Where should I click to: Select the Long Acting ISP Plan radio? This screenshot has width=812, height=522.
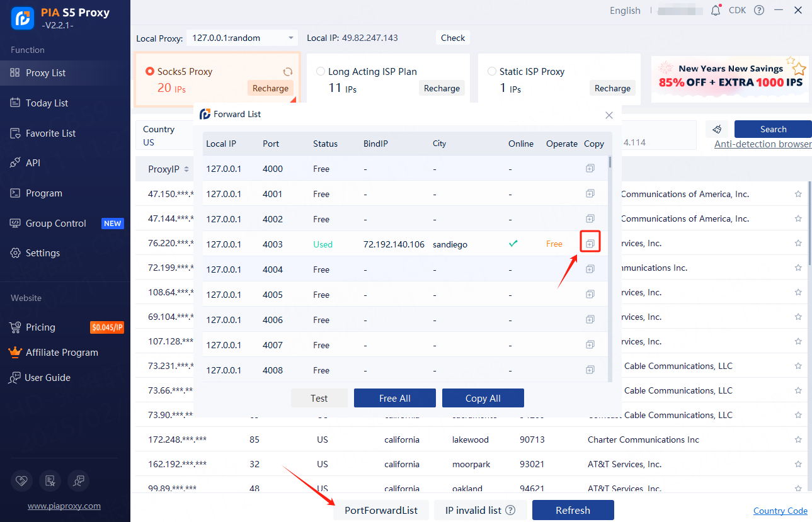pos(321,71)
